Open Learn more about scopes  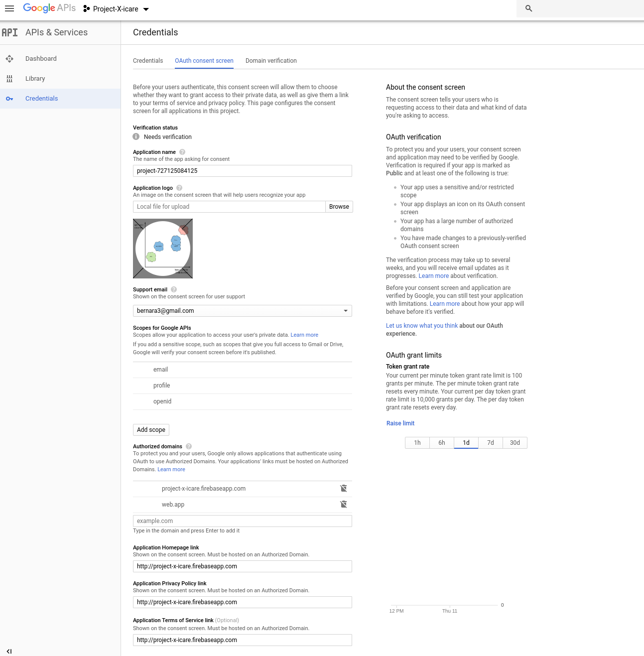[x=304, y=335]
